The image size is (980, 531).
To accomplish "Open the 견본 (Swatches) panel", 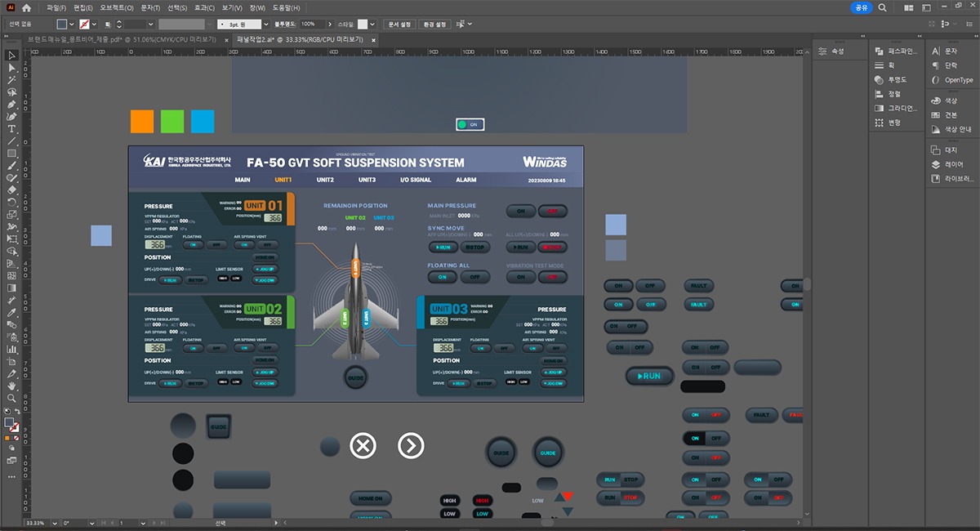I will (x=944, y=114).
